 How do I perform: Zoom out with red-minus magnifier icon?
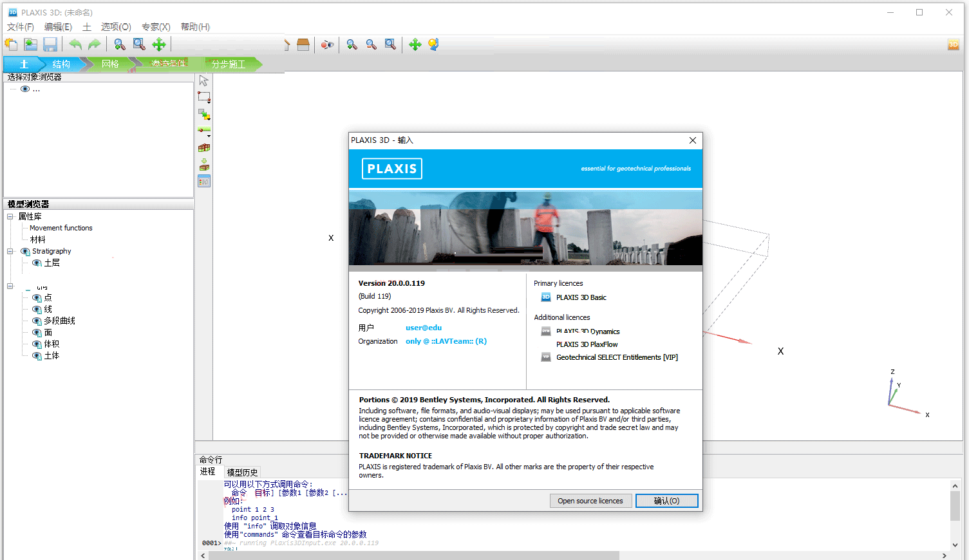(x=372, y=44)
